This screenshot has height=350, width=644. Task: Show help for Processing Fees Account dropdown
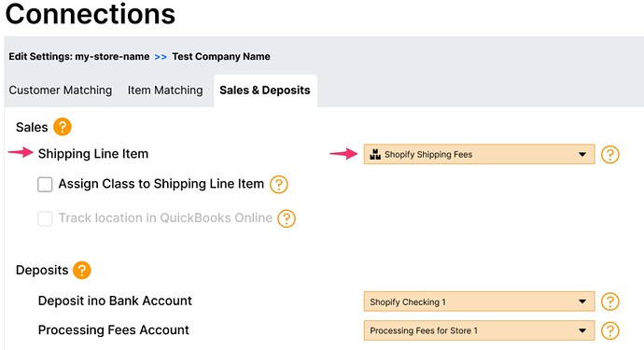pos(609,330)
